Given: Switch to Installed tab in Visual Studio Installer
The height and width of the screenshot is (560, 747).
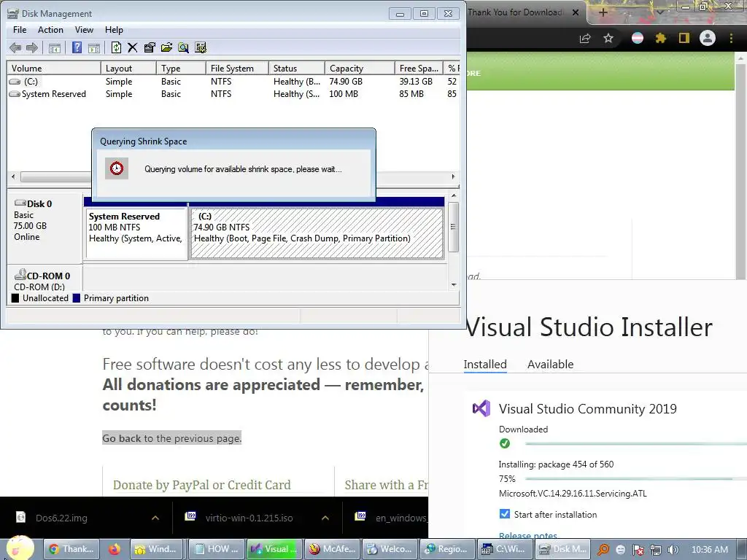Looking at the screenshot, I should click(x=485, y=365).
